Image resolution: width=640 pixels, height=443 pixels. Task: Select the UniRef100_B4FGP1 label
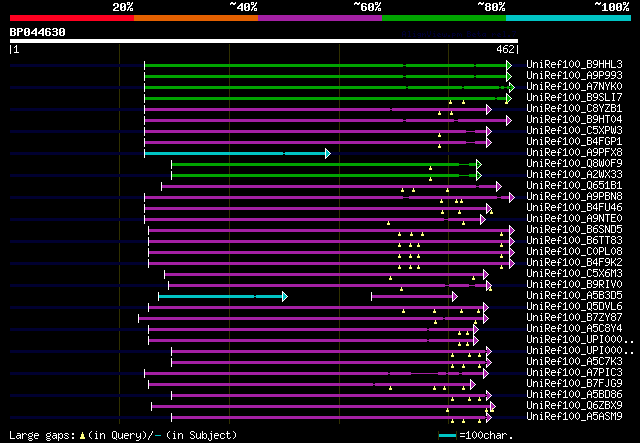[574, 142]
